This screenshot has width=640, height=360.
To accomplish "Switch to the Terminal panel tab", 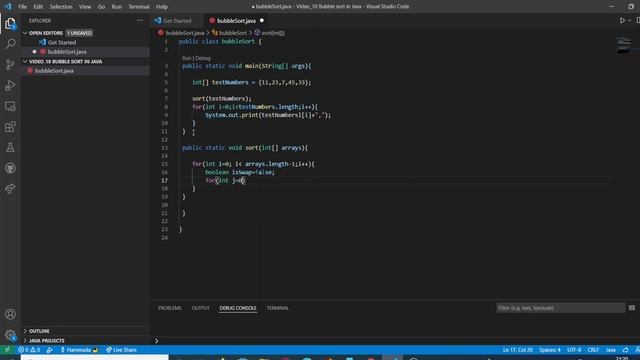I will point(278,308).
